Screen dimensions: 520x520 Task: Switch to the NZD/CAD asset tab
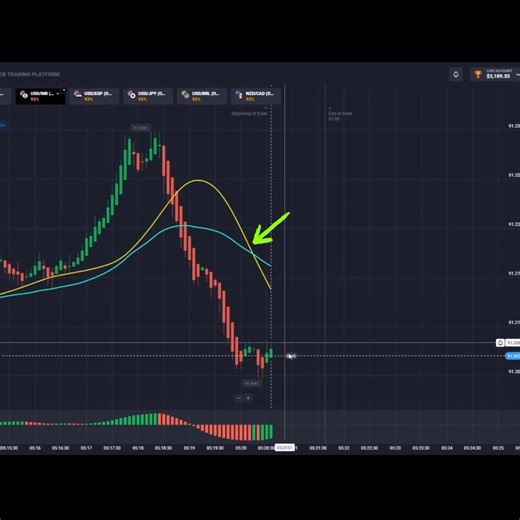(256, 96)
